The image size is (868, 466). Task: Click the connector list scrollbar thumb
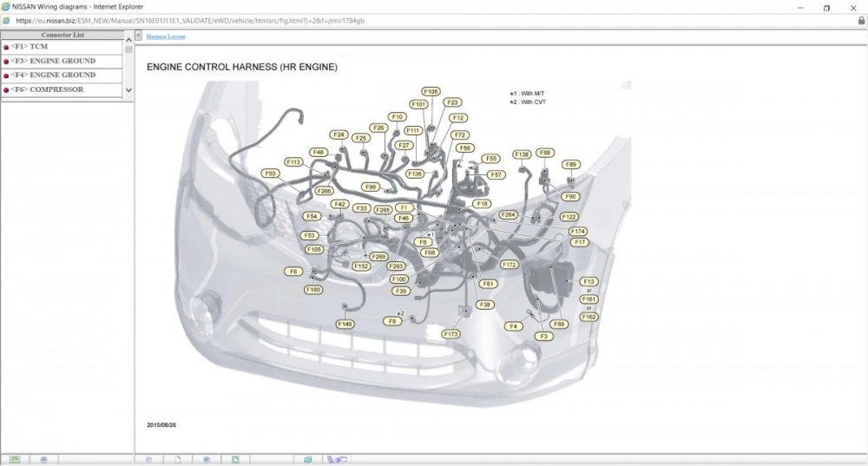coord(128,49)
